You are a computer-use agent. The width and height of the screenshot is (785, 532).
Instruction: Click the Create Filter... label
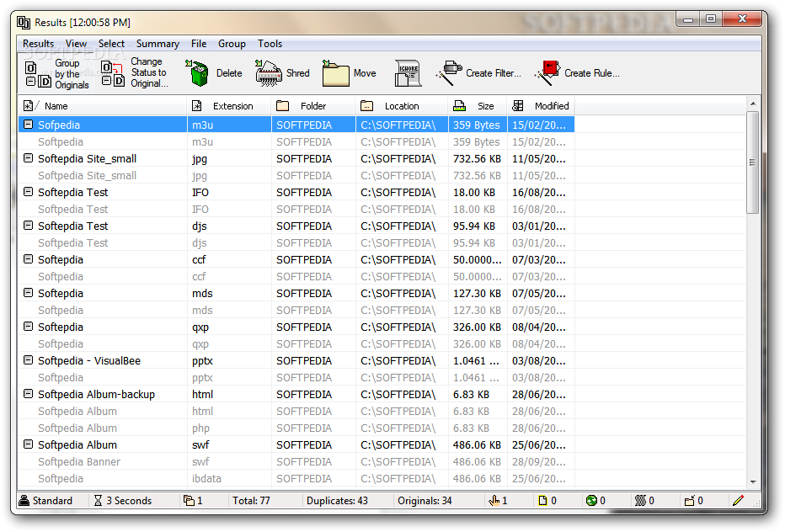(x=494, y=73)
